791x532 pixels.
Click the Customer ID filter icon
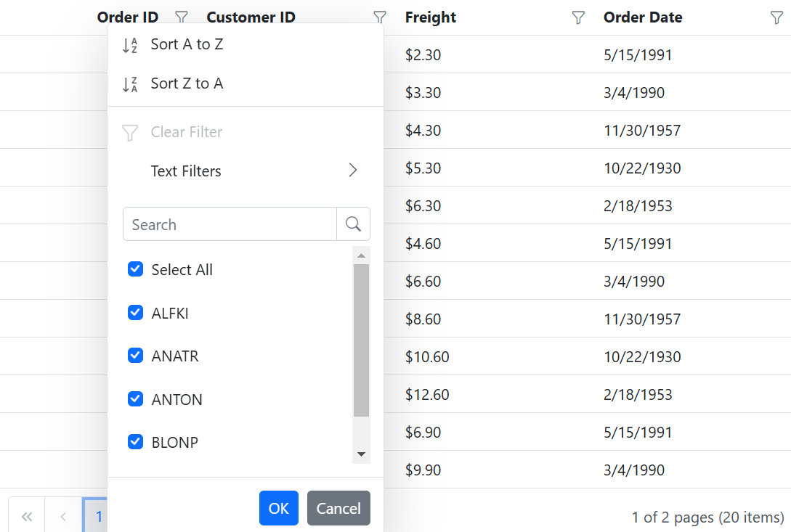coord(379,17)
